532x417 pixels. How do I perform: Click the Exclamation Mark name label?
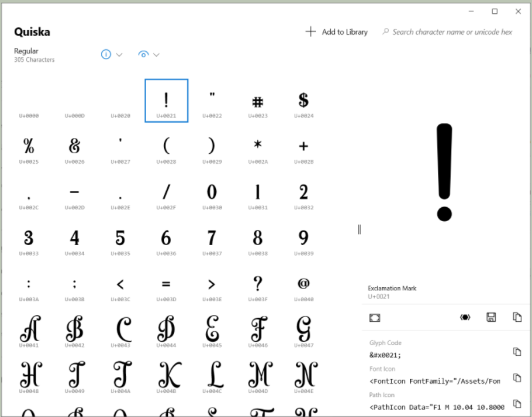coord(392,288)
